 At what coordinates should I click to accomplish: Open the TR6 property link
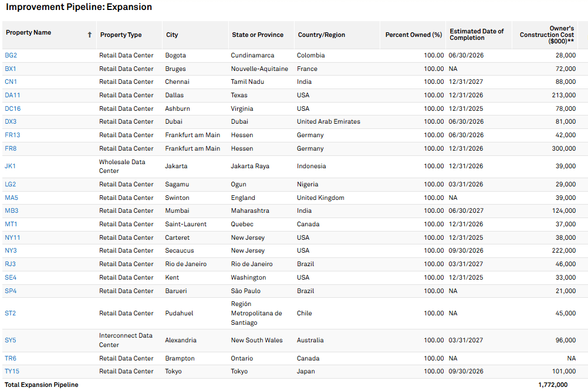coord(11,358)
